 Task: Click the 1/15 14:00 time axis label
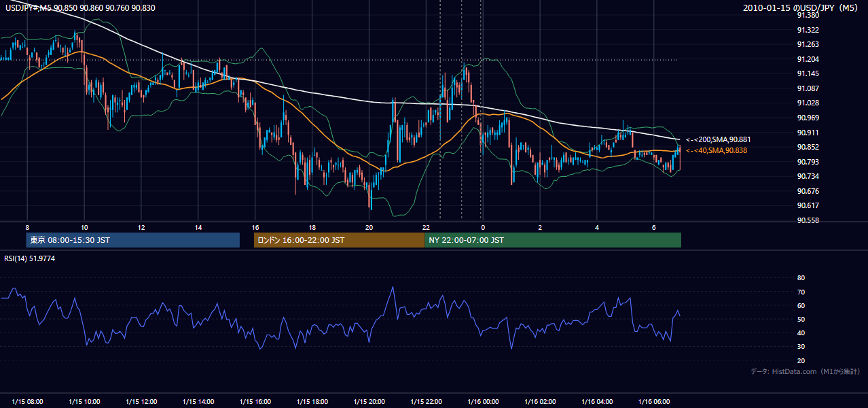(198, 401)
